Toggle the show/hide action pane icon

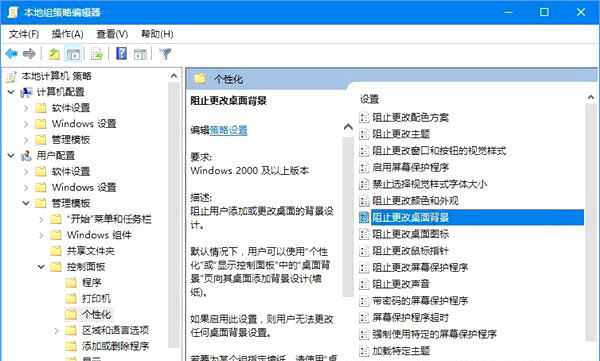click(x=140, y=54)
